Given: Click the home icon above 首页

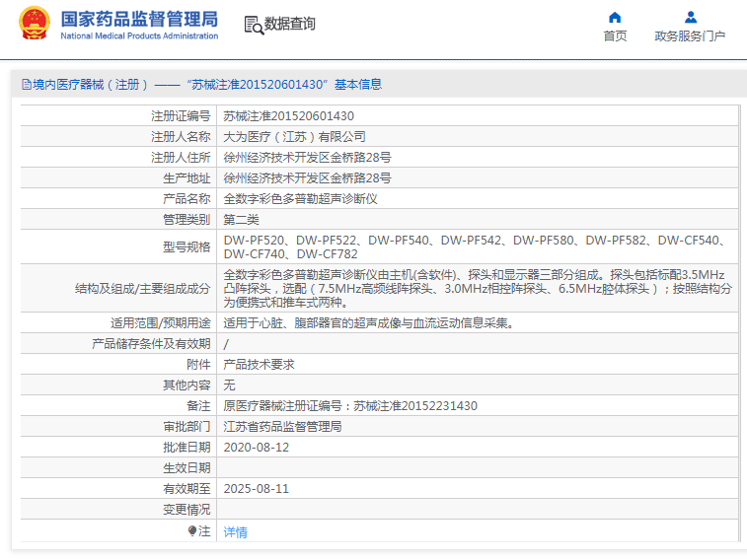Looking at the screenshot, I should [615, 18].
